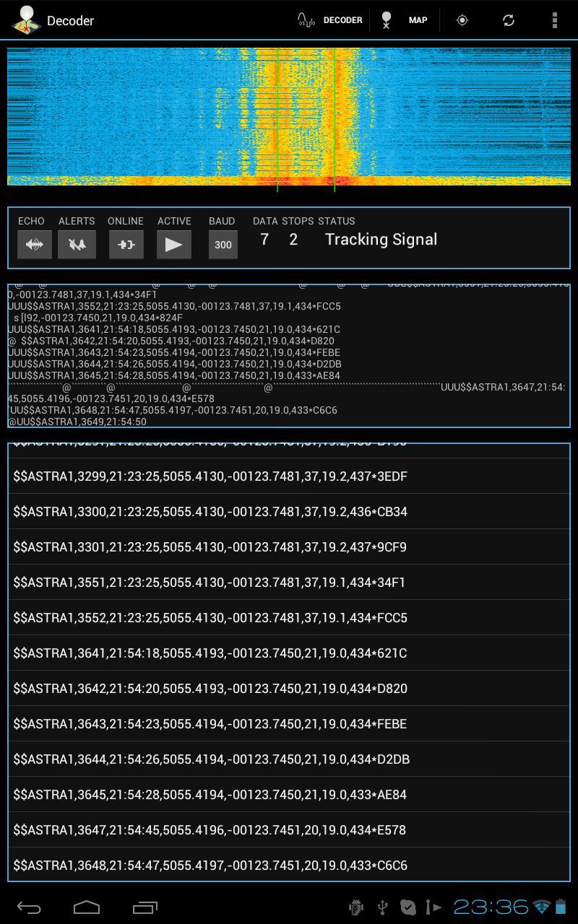Open the three-dot overflow menu
The image size is (578, 924).
click(554, 20)
